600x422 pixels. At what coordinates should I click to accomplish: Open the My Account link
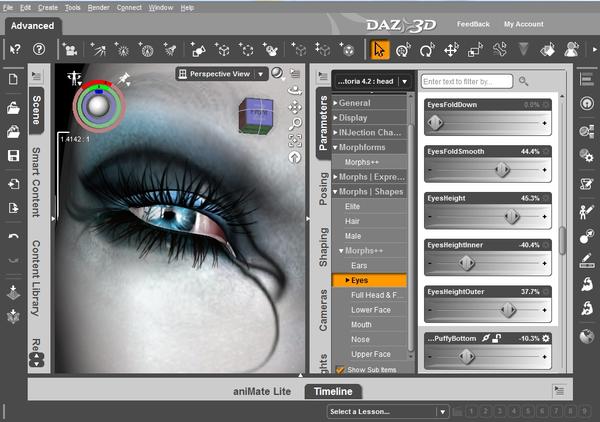(523, 24)
